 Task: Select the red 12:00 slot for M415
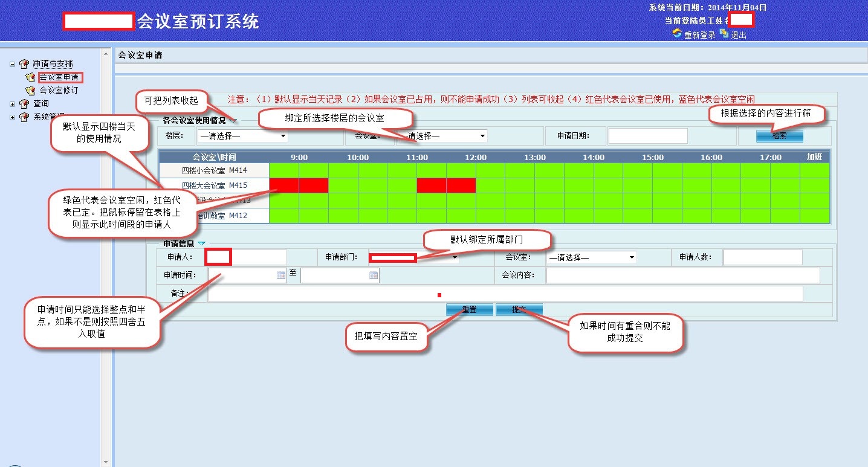[461, 185]
